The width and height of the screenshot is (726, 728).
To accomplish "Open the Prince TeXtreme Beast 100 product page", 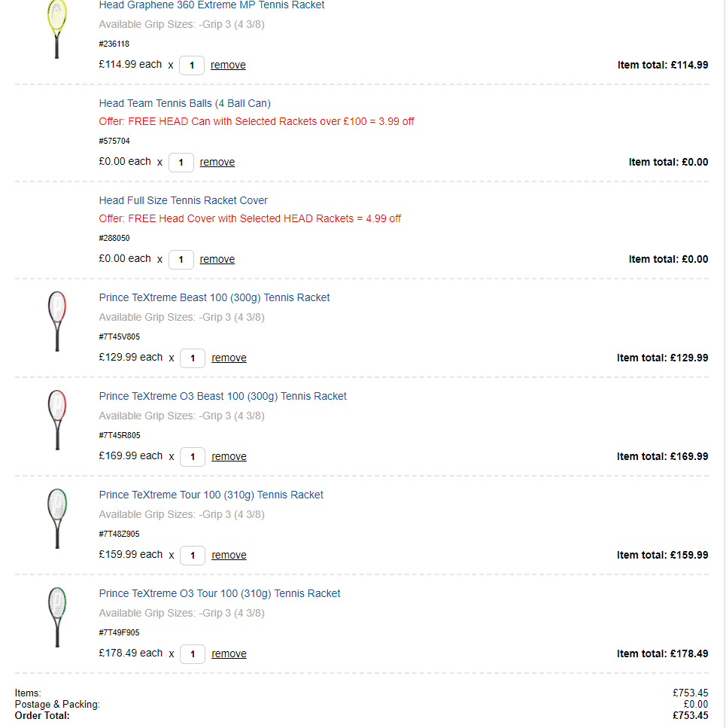I will (214, 297).
